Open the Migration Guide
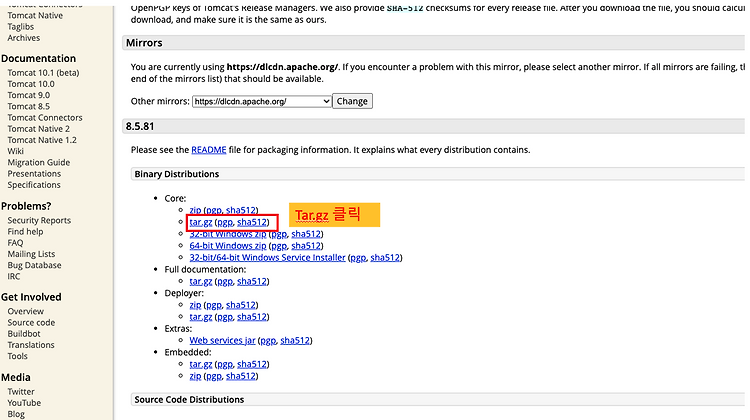 (38, 163)
